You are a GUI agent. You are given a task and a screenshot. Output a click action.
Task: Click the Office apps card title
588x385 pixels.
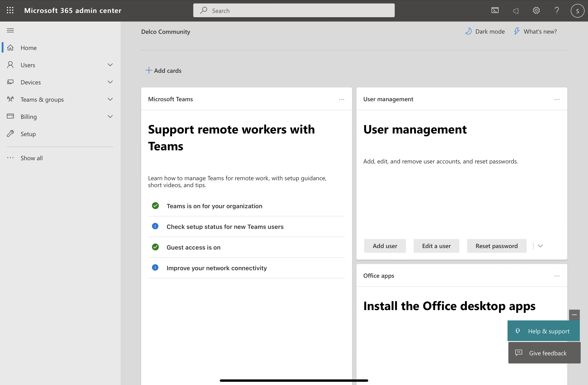pos(379,276)
